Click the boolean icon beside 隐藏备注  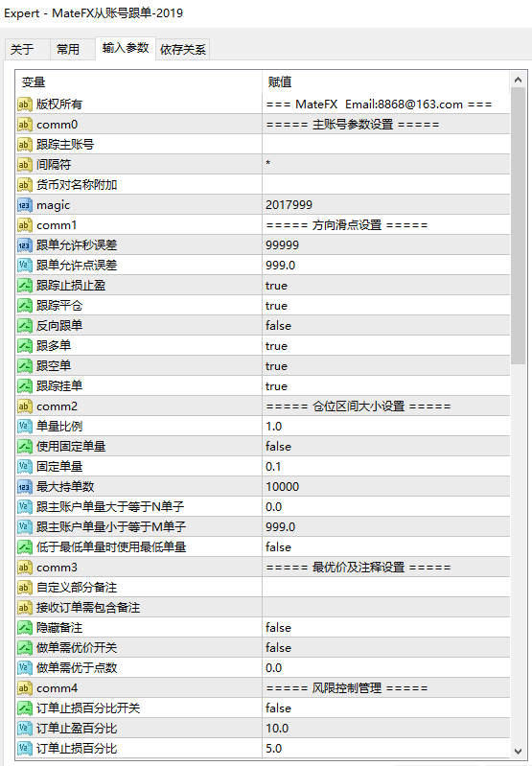(x=24, y=627)
